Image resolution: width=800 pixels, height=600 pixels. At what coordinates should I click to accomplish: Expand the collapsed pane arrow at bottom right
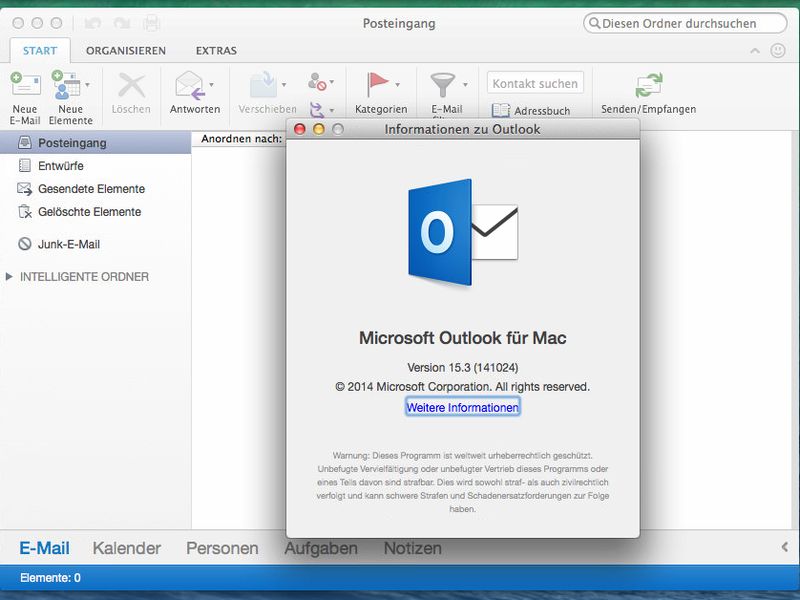tap(784, 547)
